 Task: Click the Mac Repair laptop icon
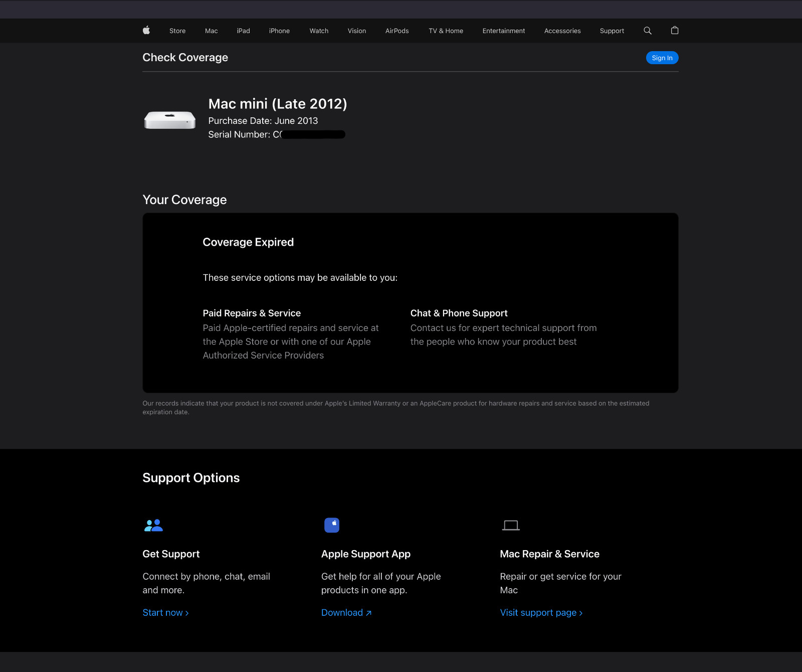(x=511, y=525)
